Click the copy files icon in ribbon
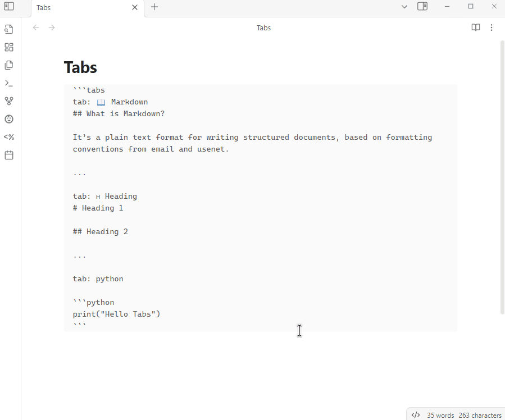505x420 pixels. point(9,65)
